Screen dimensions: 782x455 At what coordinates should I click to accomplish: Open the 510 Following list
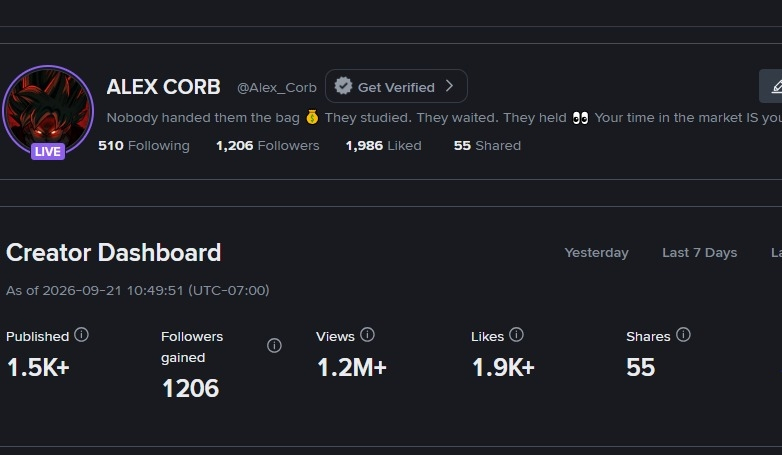click(x=144, y=146)
